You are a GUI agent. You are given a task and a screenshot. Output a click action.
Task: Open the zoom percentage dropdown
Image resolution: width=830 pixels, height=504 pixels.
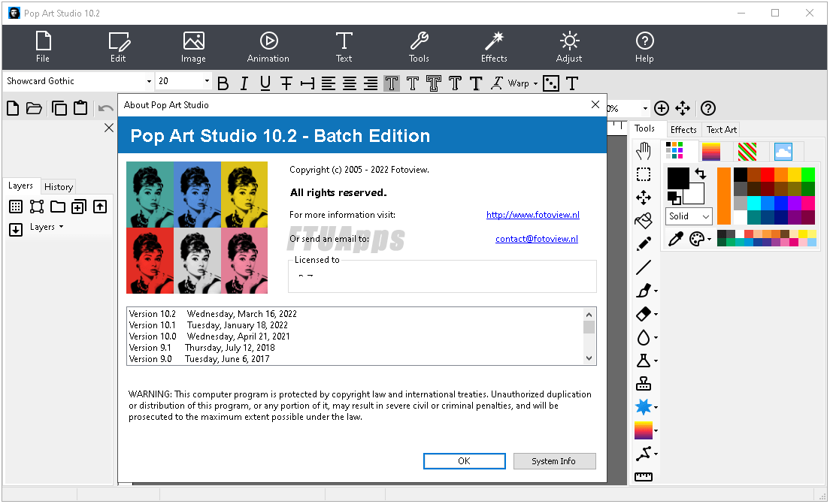(645, 108)
